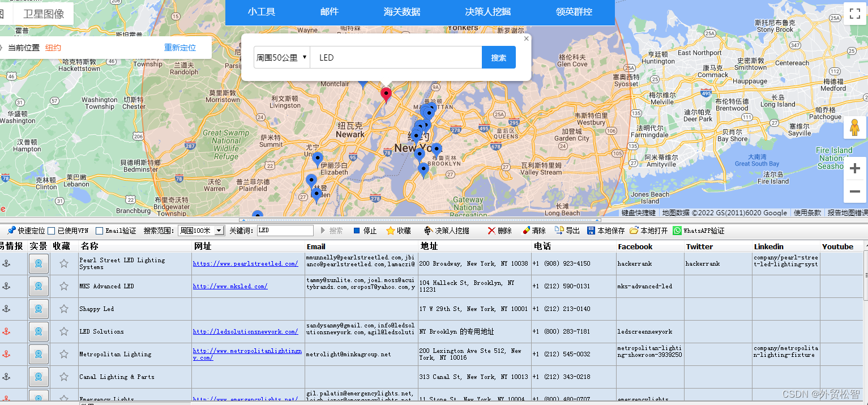Open Street View pegman icon

click(x=855, y=128)
